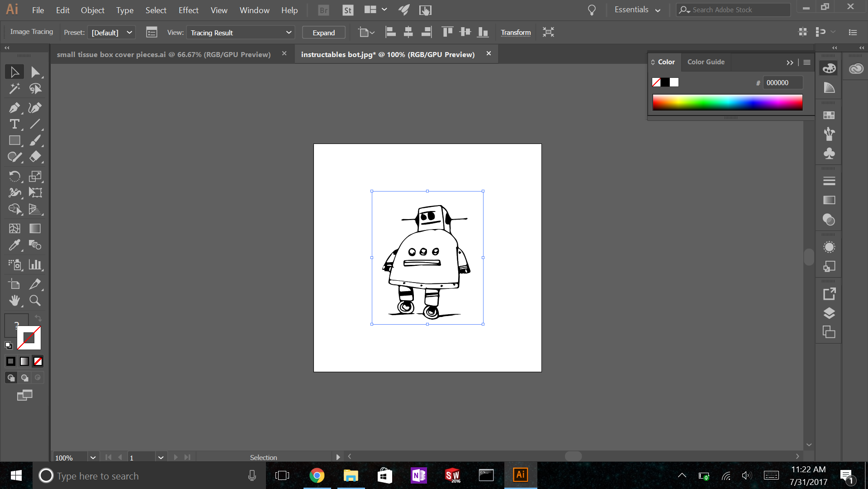Screen dimensions: 868x489
Task: Select the Eyedropper tool
Action: [x=14, y=245]
